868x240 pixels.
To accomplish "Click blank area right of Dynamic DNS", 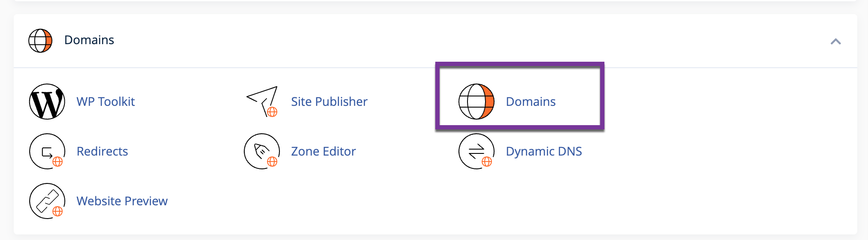I will coord(708,151).
